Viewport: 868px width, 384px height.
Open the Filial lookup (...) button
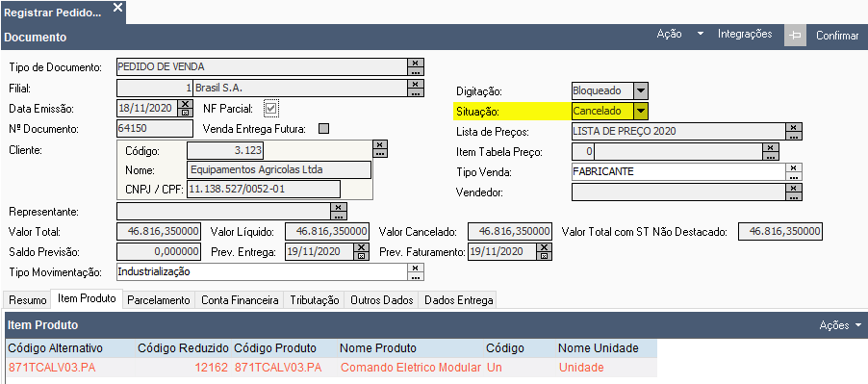[415, 92]
